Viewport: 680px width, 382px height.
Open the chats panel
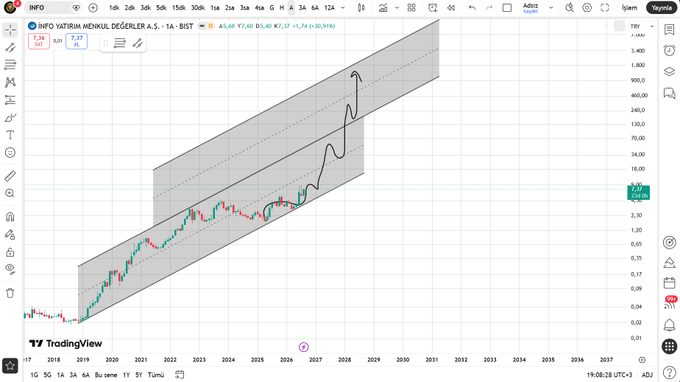(x=669, y=93)
